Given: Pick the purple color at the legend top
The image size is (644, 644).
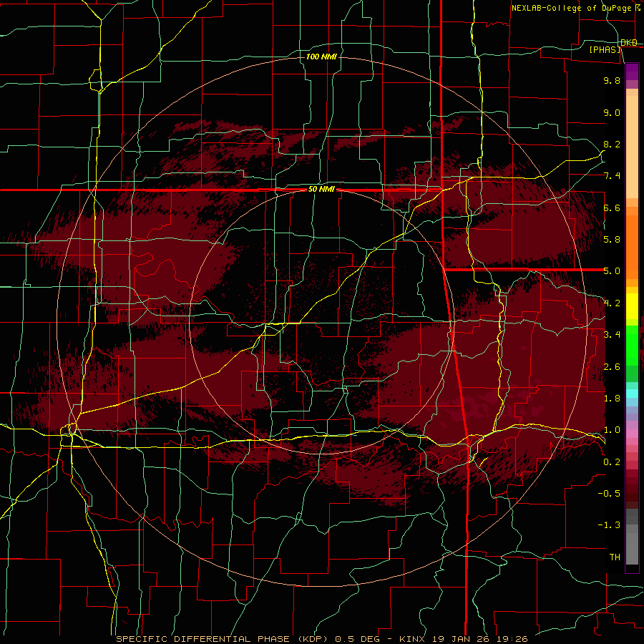Looking at the screenshot, I should point(632,72).
